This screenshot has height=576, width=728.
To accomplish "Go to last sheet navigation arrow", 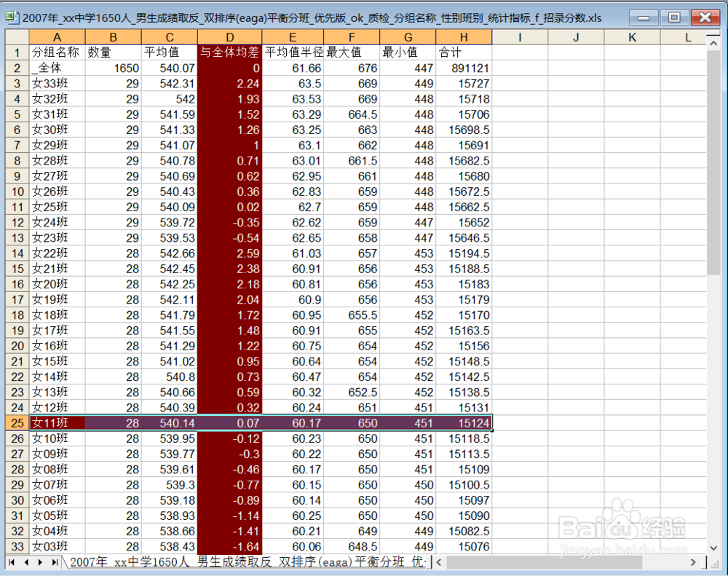I will click(55, 563).
